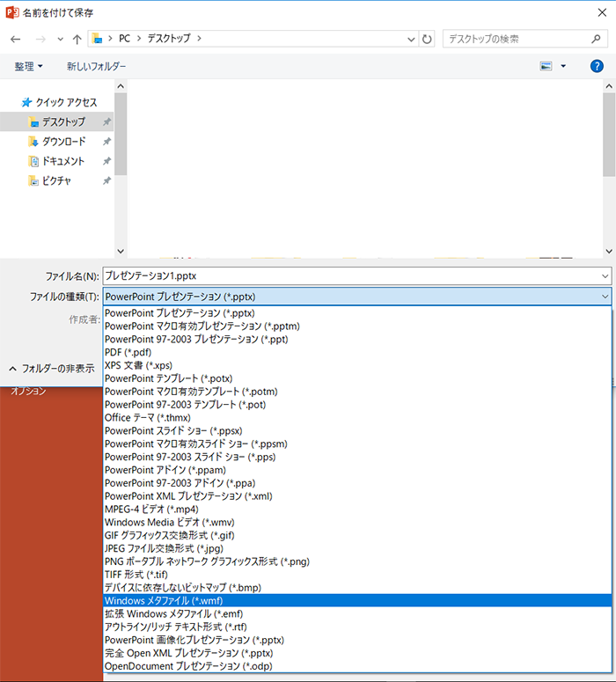Click the pin icon beside デスクトップ

pyautogui.click(x=106, y=121)
